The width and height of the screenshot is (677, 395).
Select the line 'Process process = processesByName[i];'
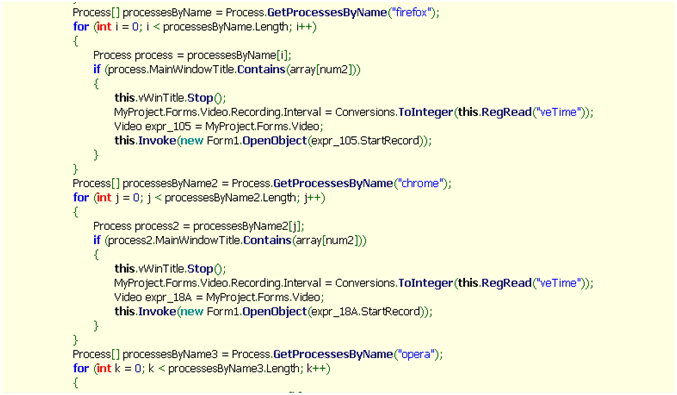point(192,55)
